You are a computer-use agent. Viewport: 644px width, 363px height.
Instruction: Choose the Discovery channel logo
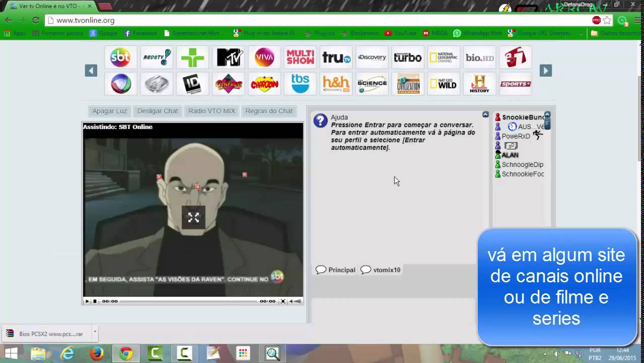(372, 57)
